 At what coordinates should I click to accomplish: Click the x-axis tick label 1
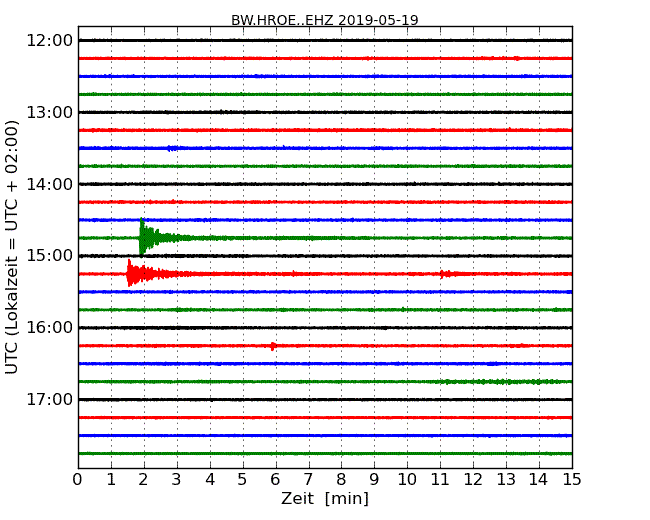pyautogui.click(x=111, y=479)
